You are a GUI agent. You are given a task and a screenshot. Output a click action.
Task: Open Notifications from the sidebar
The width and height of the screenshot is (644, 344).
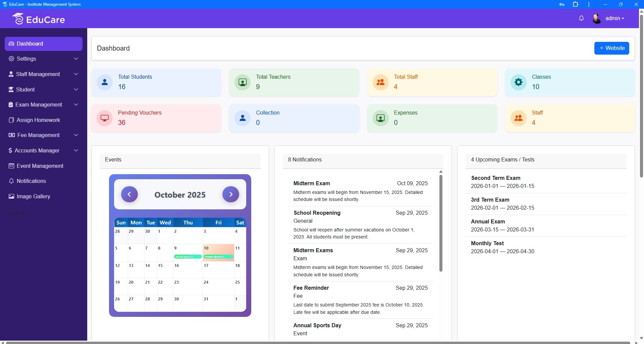coord(31,181)
